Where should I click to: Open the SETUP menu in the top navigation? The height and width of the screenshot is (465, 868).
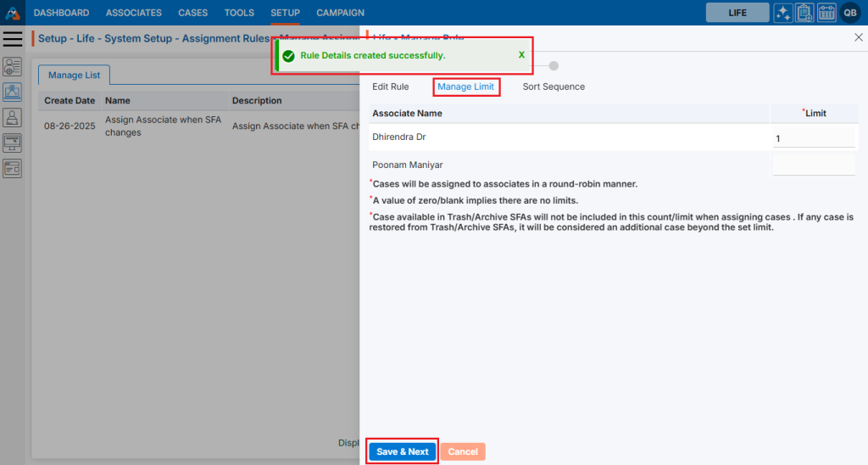(x=285, y=13)
